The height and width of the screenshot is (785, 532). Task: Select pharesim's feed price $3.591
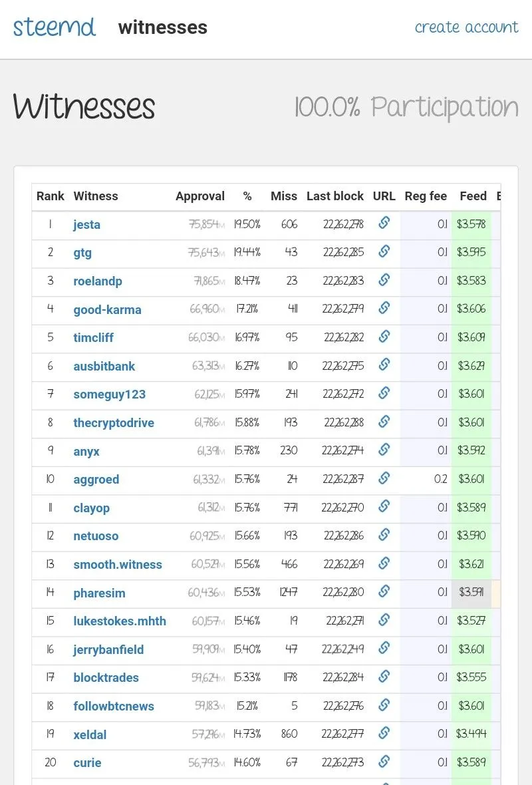pos(471,592)
